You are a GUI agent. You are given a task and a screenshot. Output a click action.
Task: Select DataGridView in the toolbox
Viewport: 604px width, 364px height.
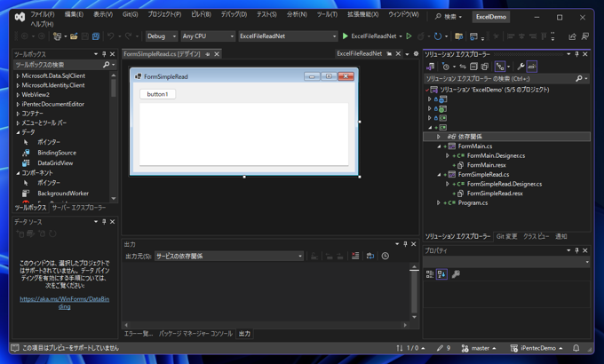coord(55,163)
